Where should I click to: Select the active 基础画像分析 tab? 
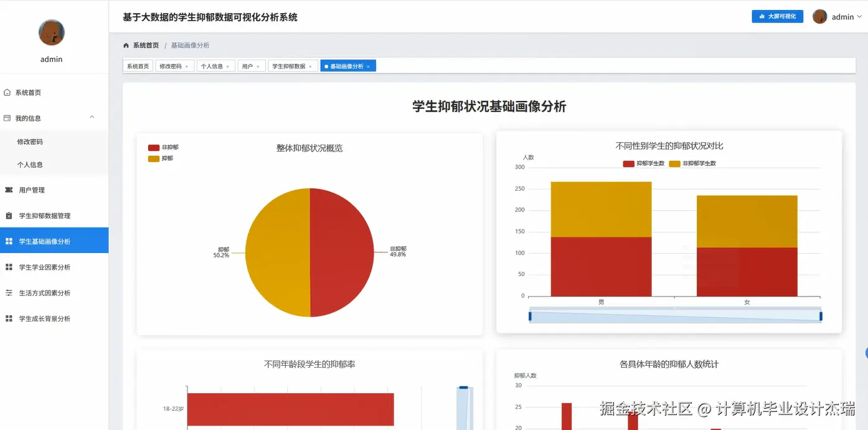pos(348,66)
